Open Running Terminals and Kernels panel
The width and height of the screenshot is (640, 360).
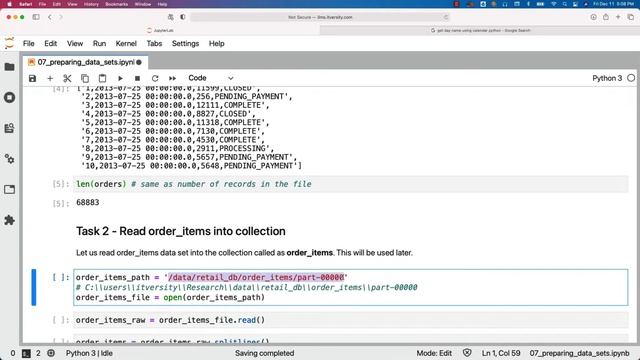pos(9,98)
